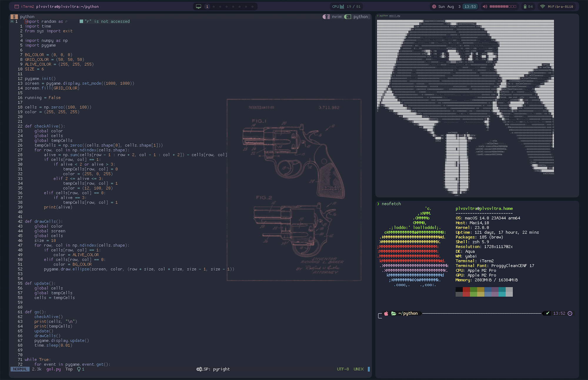Click the Wi-Fi icon
The height and width of the screenshot is (380, 588).
point(543,6)
